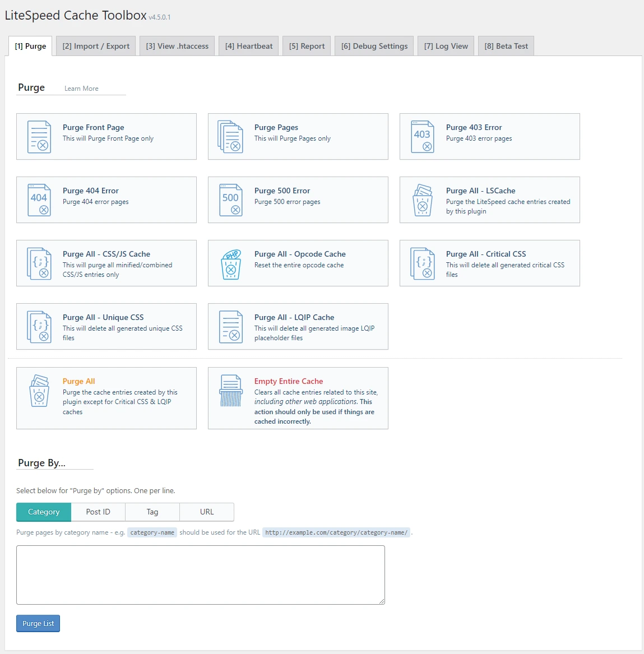Click inside the purge list text area
This screenshot has width=644, height=654.
pyautogui.click(x=201, y=575)
